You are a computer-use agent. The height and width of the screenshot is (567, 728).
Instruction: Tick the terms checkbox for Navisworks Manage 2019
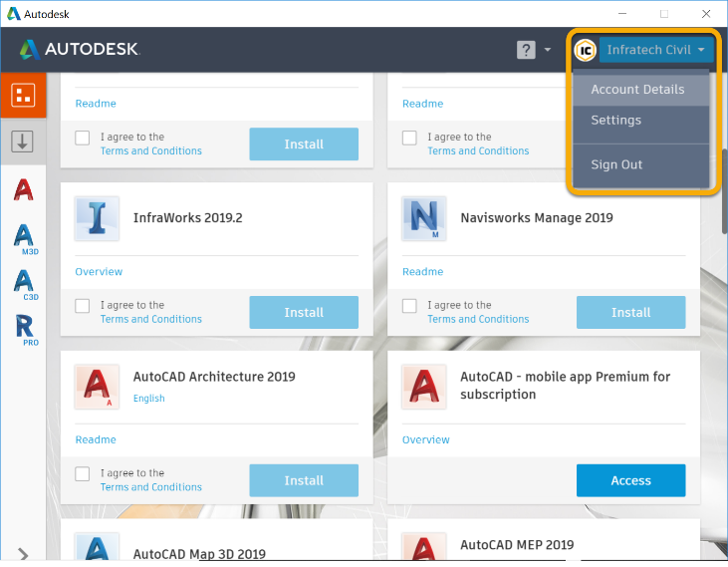[x=409, y=306]
